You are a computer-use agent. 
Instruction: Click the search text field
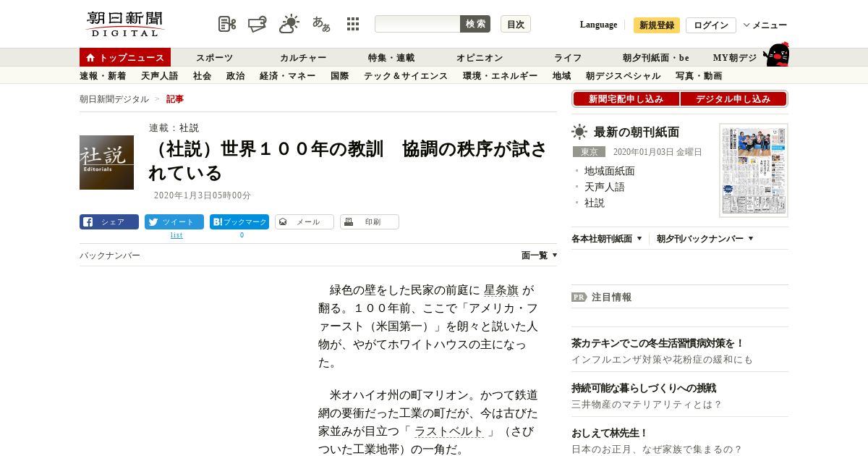click(417, 24)
